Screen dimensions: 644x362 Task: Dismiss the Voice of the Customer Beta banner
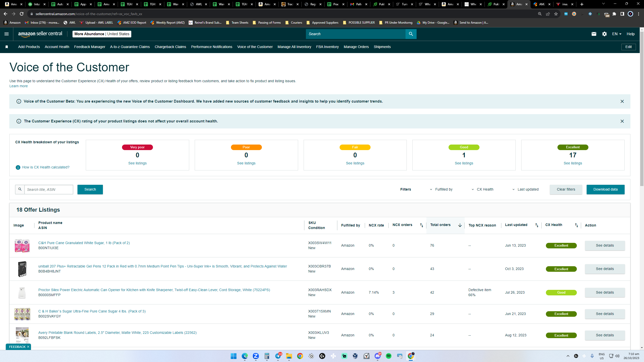coord(622,101)
